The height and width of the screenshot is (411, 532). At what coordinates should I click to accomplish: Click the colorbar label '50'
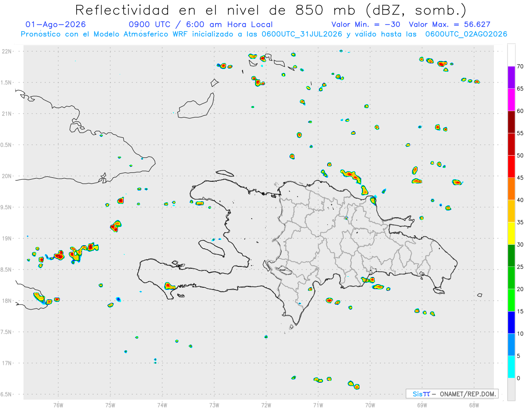(520, 156)
